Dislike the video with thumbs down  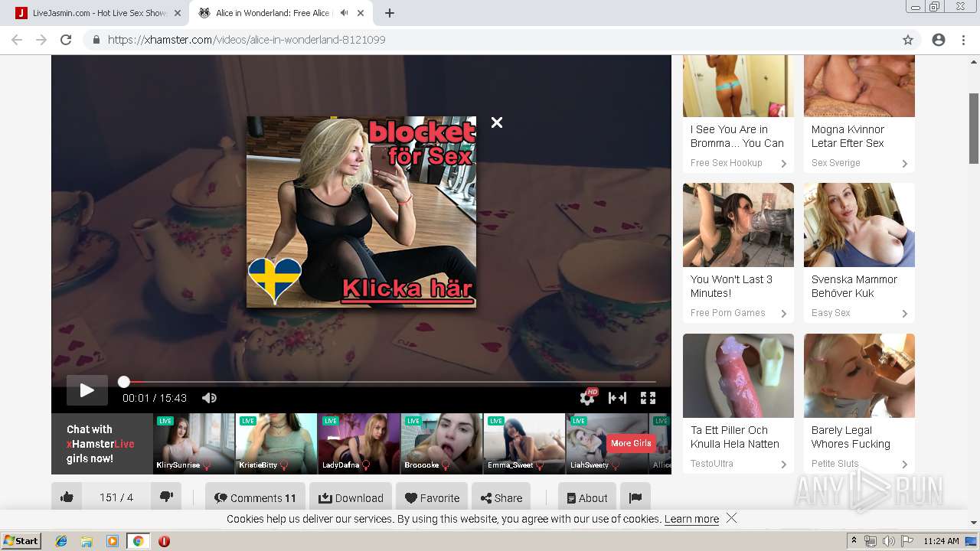[x=166, y=497]
